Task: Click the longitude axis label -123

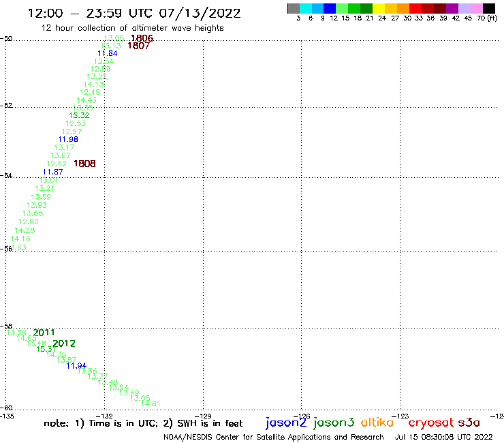Action: [400, 416]
